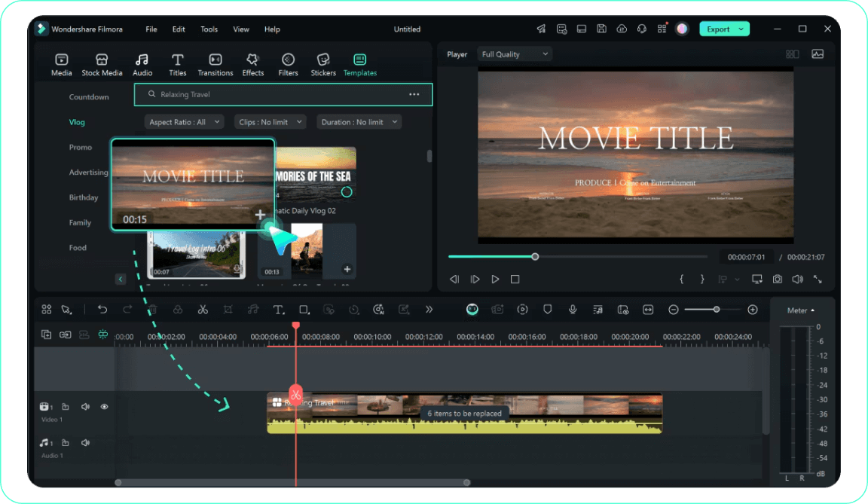Add the Movie Title template with plus button
Viewport: 868px width, 504px height.
pos(260,215)
